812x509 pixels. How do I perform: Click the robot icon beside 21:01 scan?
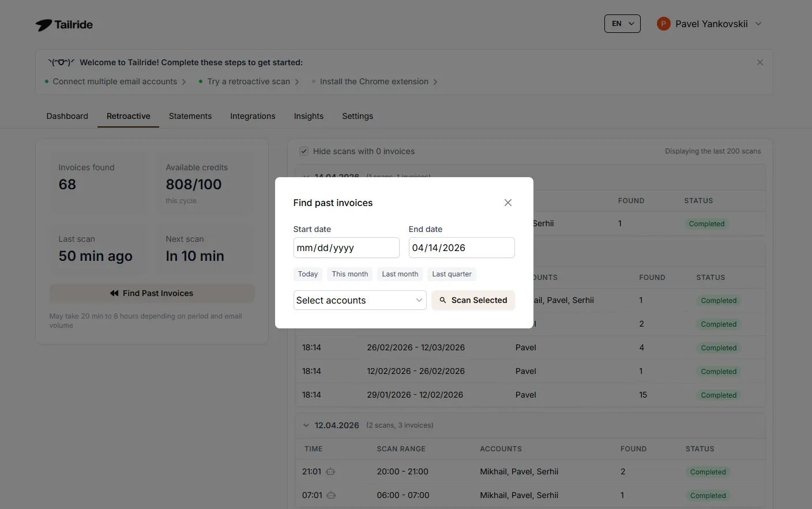point(330,471)
